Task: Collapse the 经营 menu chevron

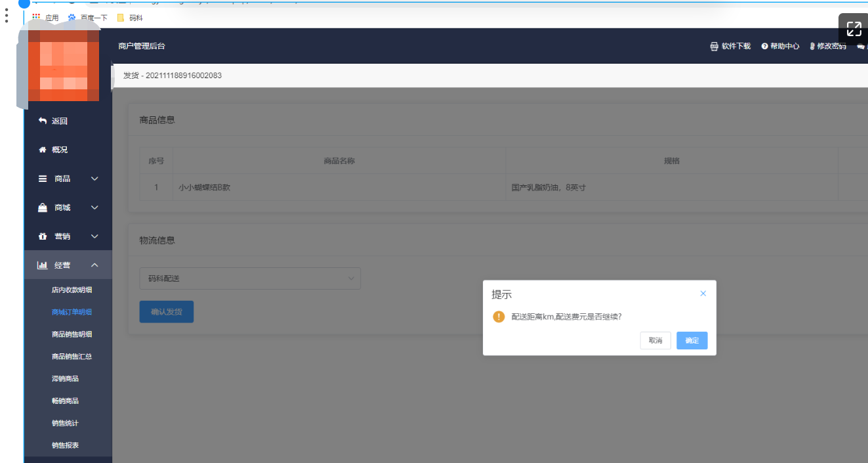Action: point(94,265)
